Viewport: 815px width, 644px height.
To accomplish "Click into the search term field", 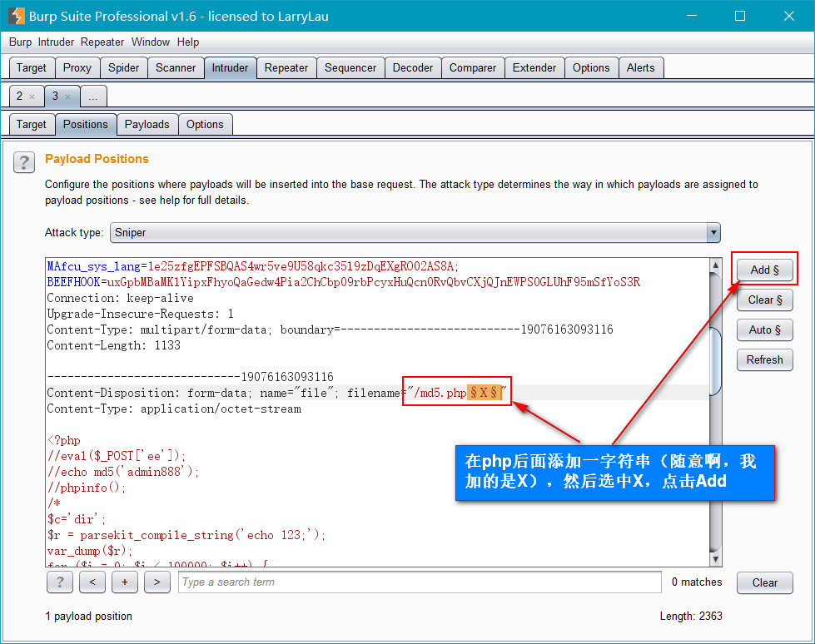I will pos(420,582).
